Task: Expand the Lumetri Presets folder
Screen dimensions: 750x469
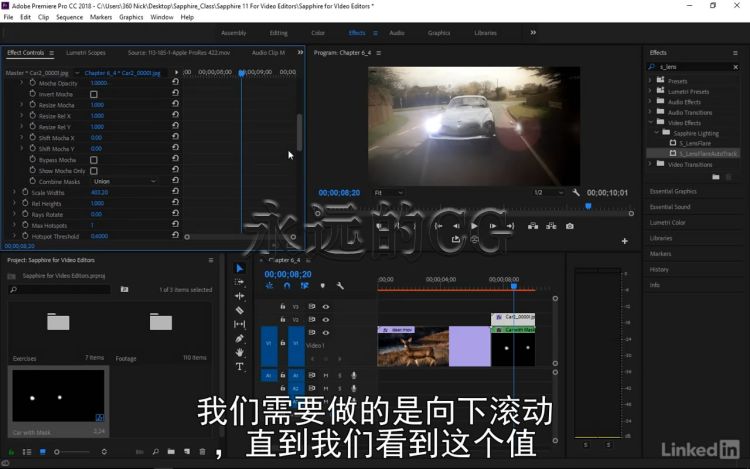Action: pyautogui.click(x=650, y=91)
